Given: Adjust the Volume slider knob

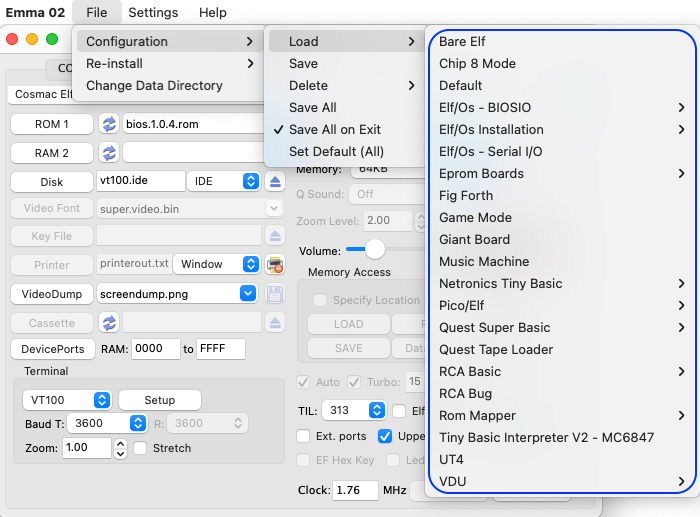Looking at the screenshot, I should point(375,249).
